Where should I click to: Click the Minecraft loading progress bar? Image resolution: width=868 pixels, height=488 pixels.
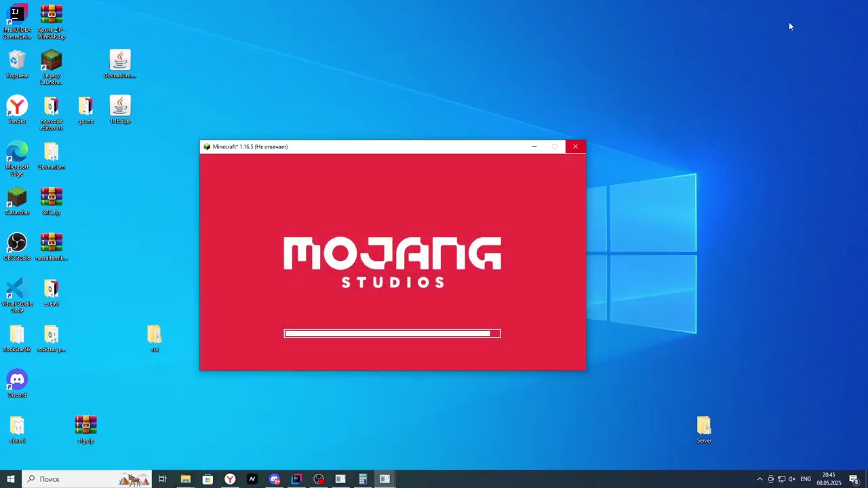coord(392,333)
